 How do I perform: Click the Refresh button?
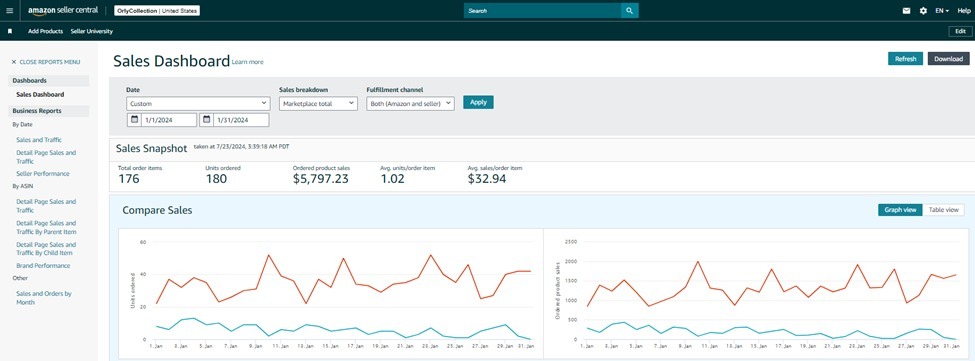point(905,59)
